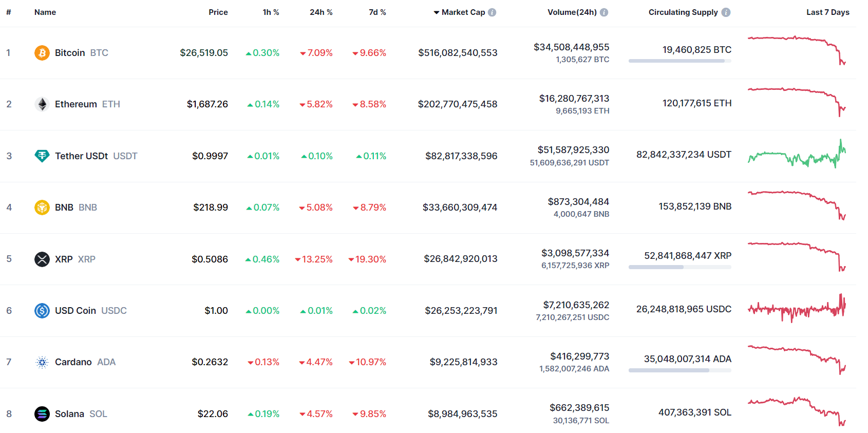The image size is (868, 433).
Task: Sort by Circulating Supply column header
Action: [x=683, y=12]
